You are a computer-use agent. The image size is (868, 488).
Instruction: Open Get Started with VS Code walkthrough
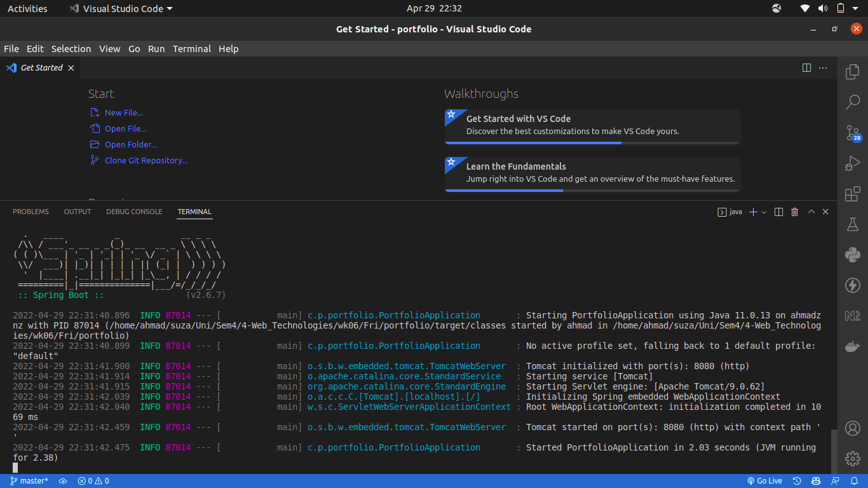[592, 126]
